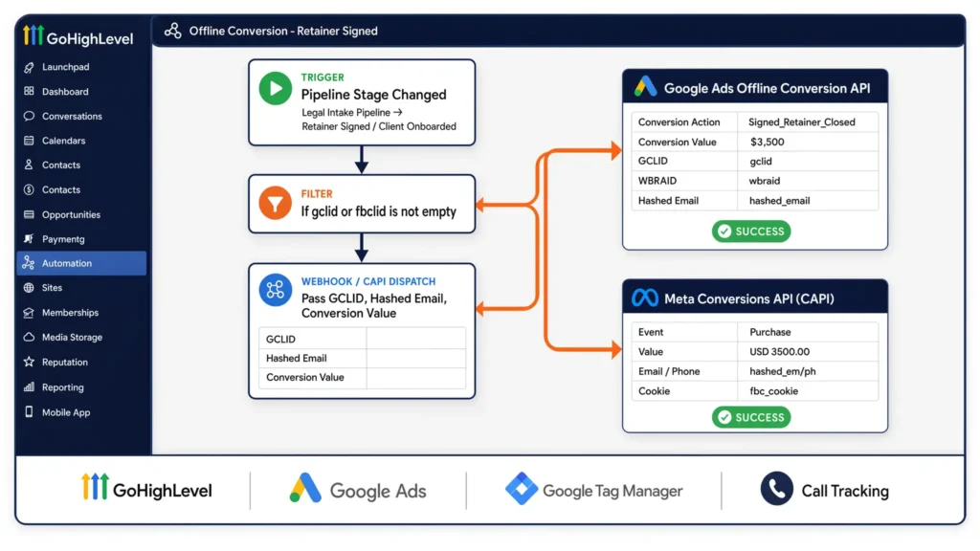The image size is (980, 551).
Task: Click the workflow icon beside Offline Conversion title
Action: [x=172, y=31]
